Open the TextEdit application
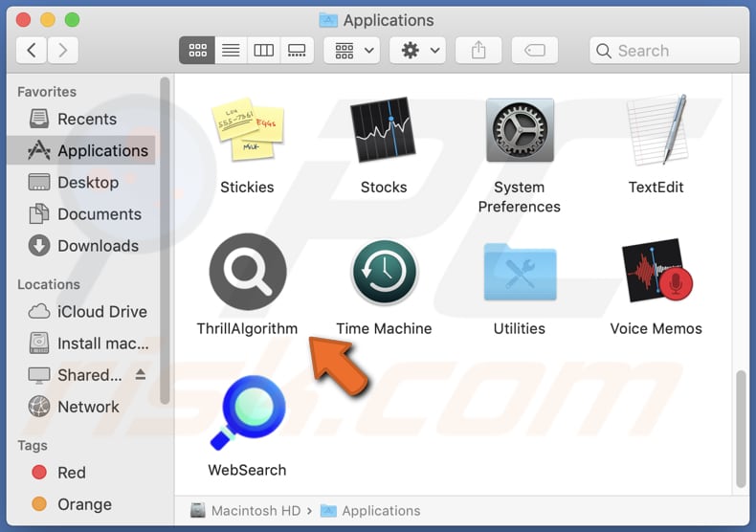This screenshot has height=532, width=756. click(x=656, y=132)
